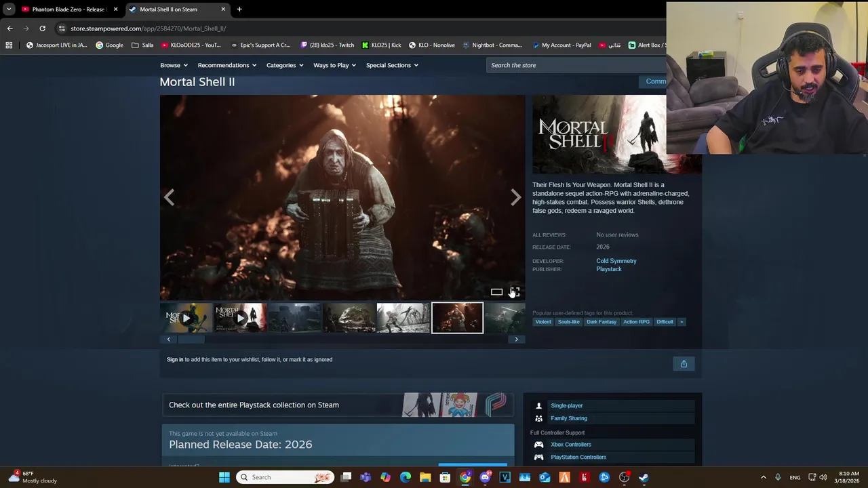
Task: Click the Search the store field
Action: point(576,65)
